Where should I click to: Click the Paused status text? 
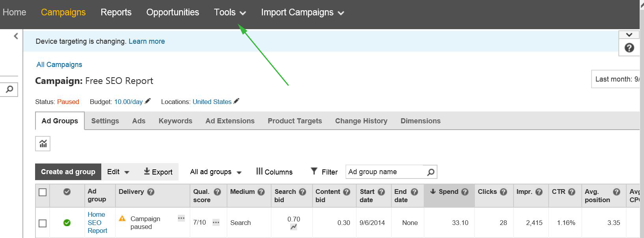pyautogui.click(x=68, y=102)
